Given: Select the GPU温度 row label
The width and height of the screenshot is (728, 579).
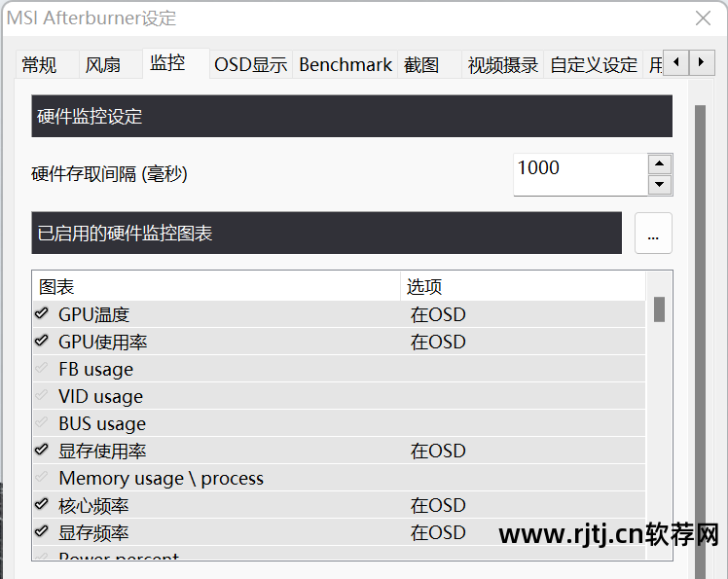Looking at the screenshot, I should pos(93,315).
